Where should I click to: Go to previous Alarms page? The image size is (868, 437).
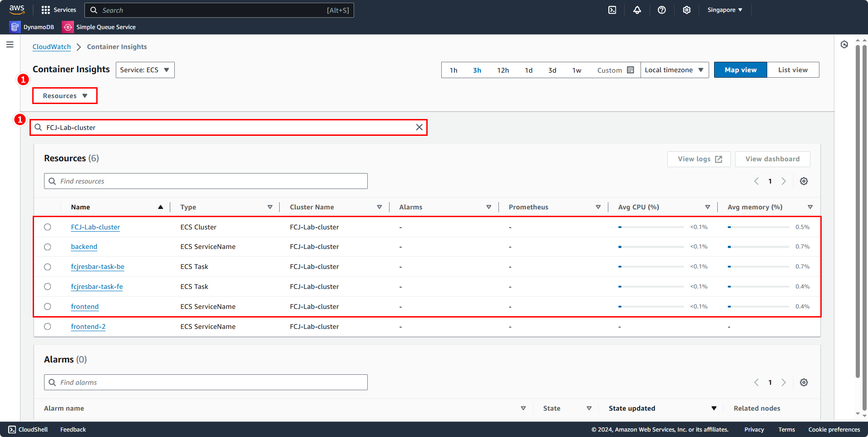pyautogui.click(x=757, y=382)
